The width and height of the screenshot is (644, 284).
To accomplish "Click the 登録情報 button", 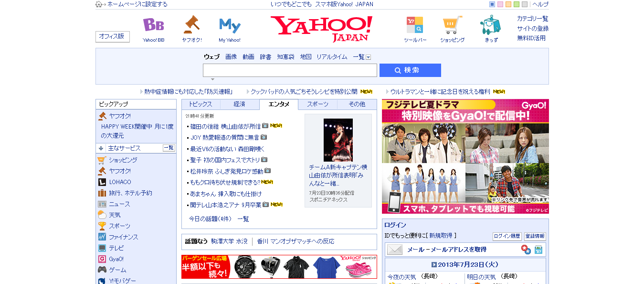I will tap(535, 236).
